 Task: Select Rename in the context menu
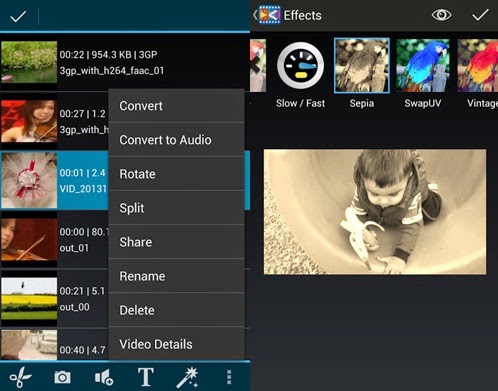176,276
